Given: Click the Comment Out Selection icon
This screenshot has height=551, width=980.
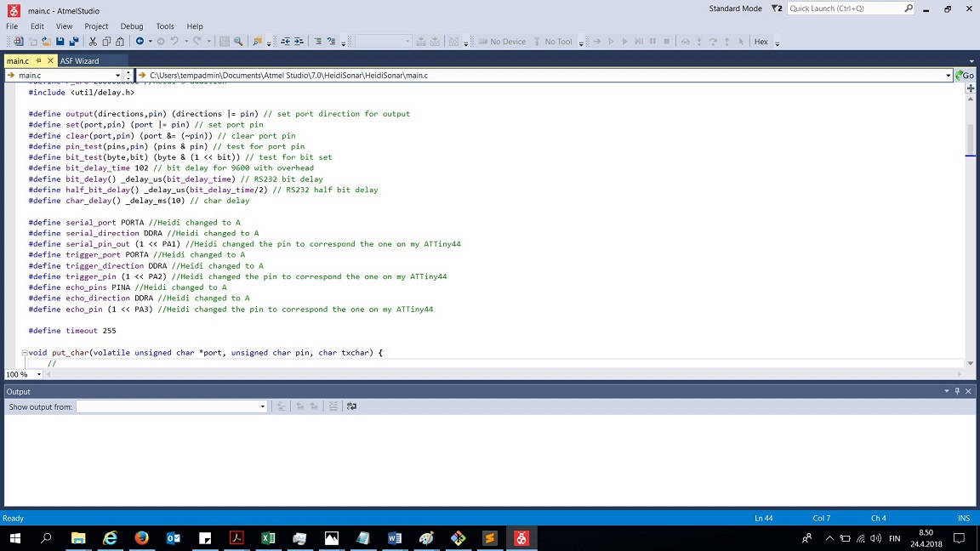Looking at the screenshot, I should coord(317,41).
